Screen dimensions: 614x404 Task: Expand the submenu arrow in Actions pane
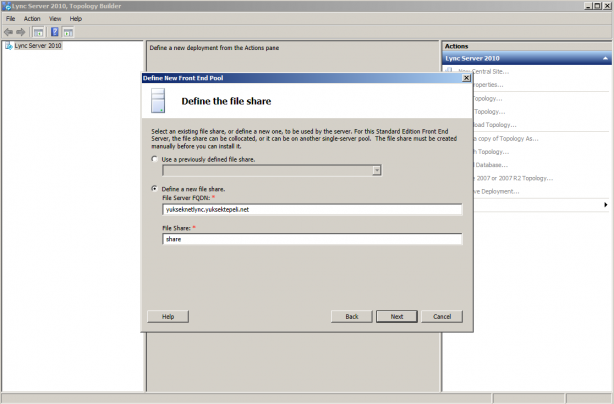pos(605,205)
